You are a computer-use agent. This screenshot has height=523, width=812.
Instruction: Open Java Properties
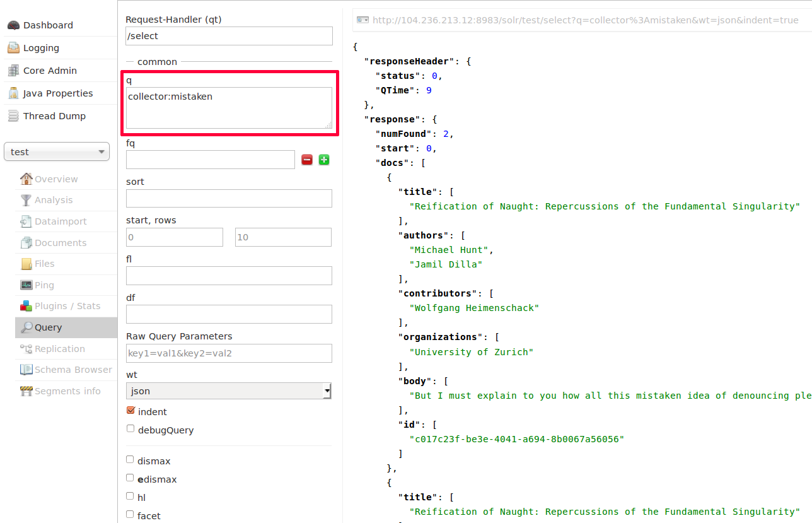click(58, 93)
